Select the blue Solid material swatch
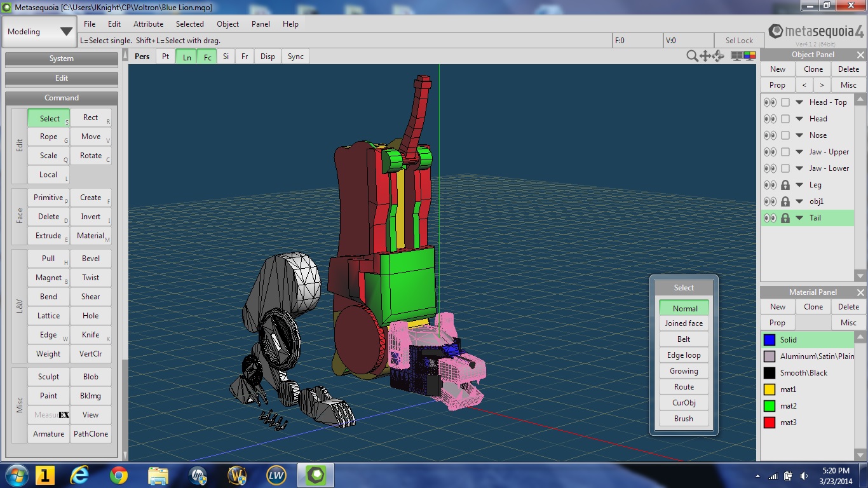Image resolution: width=868 pixels, height=488 pixels. tap(770, 340)
